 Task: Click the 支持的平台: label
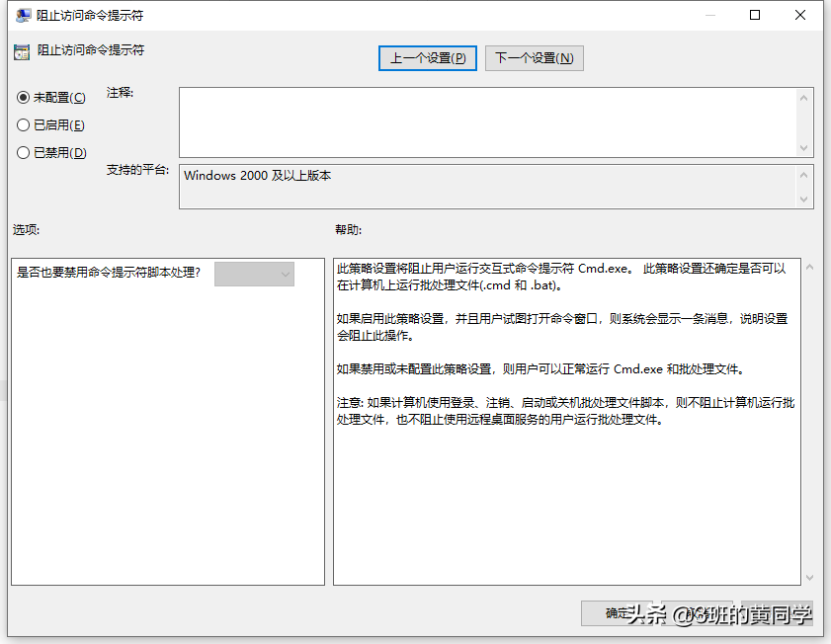coord(137,170)
